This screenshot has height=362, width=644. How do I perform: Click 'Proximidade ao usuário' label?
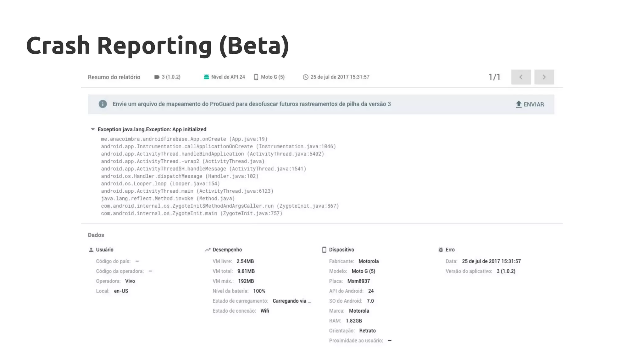356,341
